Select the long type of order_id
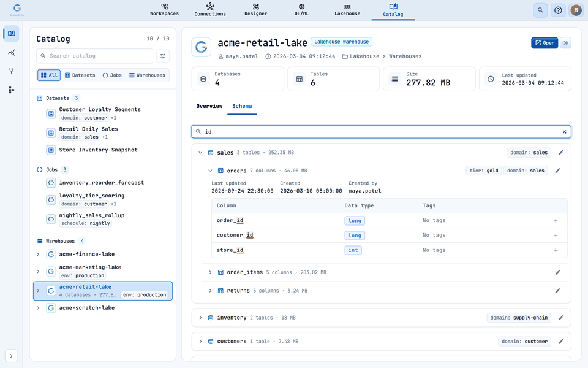 pyautogui.click(x=355, y=221)
